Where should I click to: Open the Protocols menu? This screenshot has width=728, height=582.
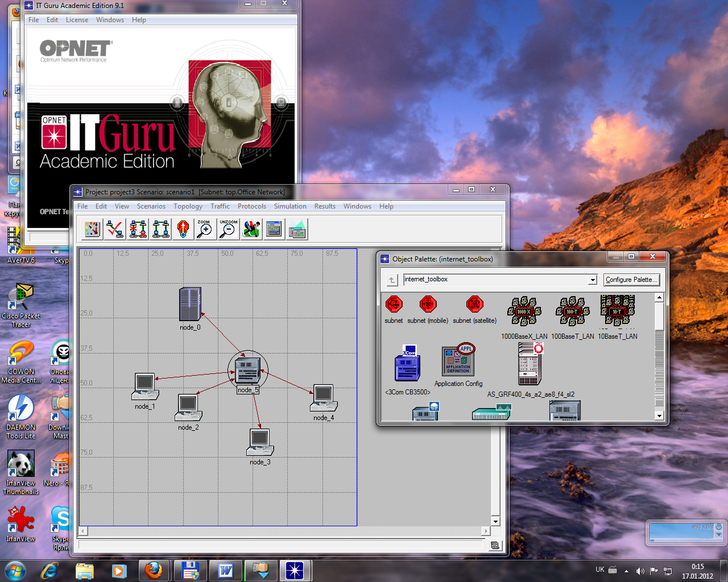tap(252, 206)
